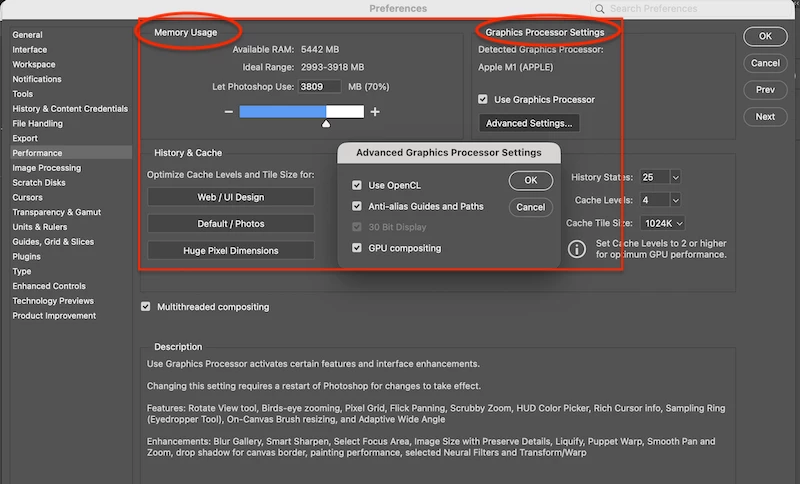Toggle Multithreaded compositing checkbox

(x=145, y=307)
